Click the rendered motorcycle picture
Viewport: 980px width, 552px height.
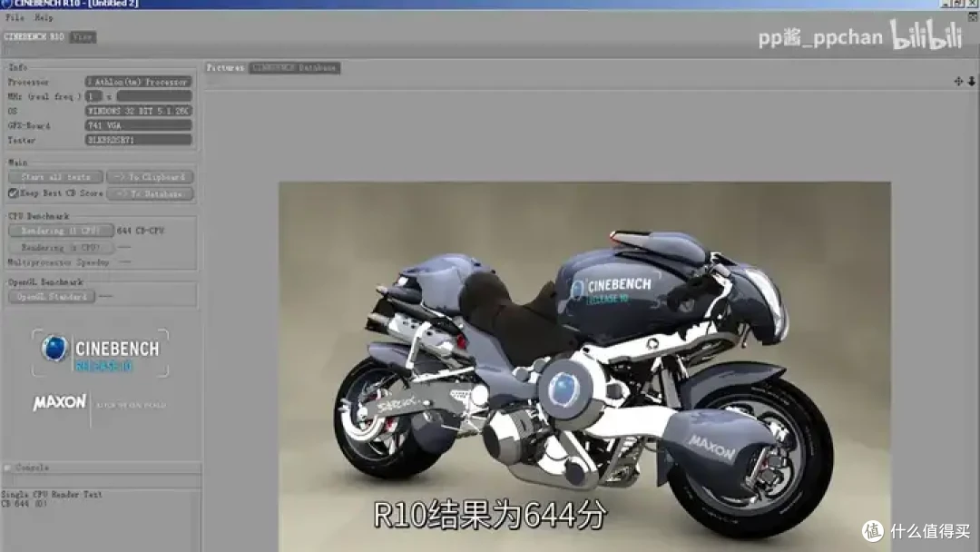tap(584, 367)
